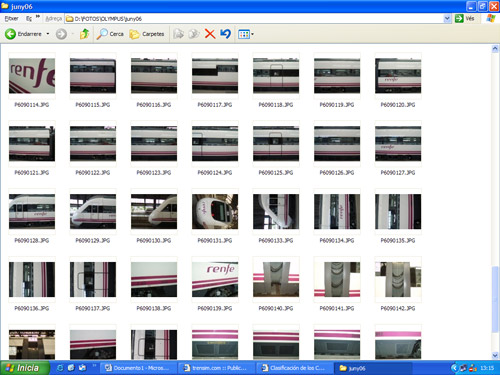Select thumbnail P6090131.JPG

click(215, 212)
